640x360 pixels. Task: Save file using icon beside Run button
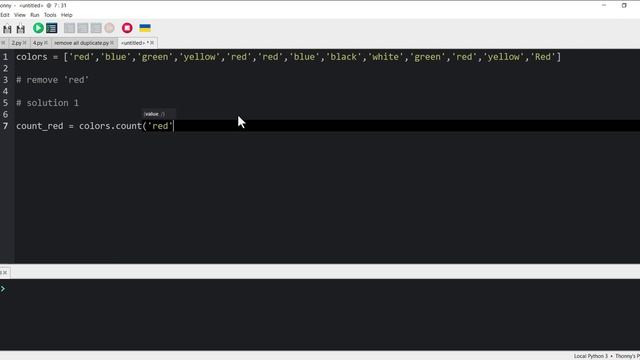pyautogui.click(x=20, y=28)
